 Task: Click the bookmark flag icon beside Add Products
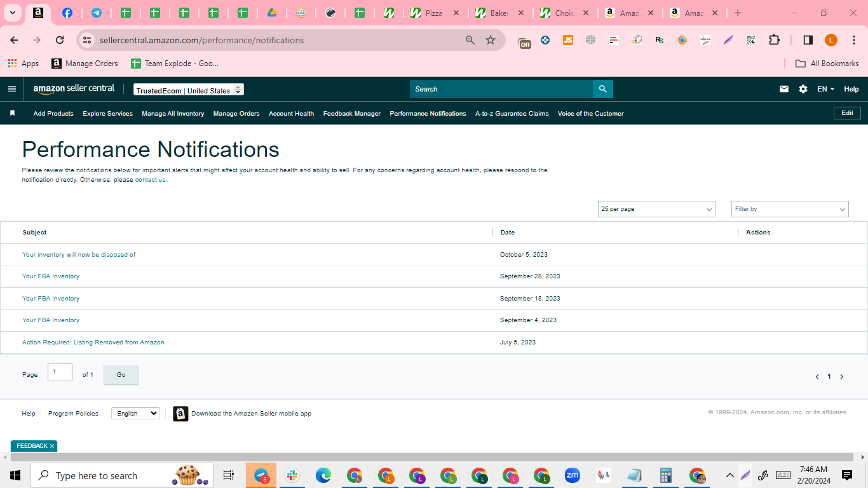click(12, 113)
